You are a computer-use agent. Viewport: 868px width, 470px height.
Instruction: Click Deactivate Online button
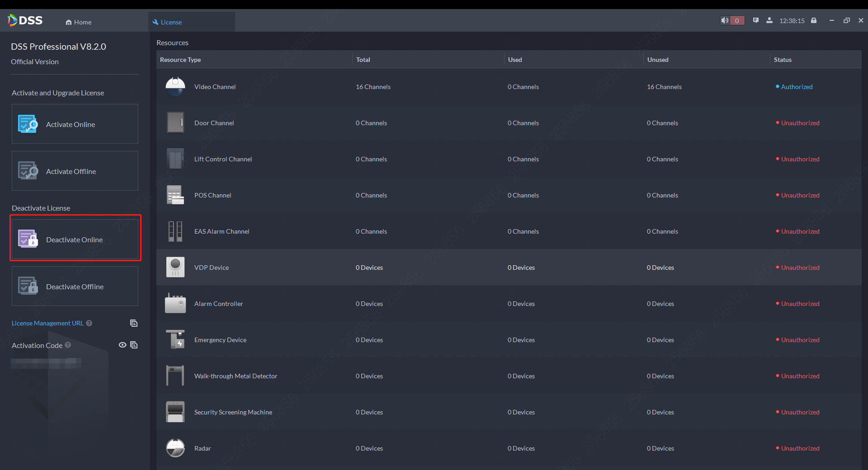(75, 240)
